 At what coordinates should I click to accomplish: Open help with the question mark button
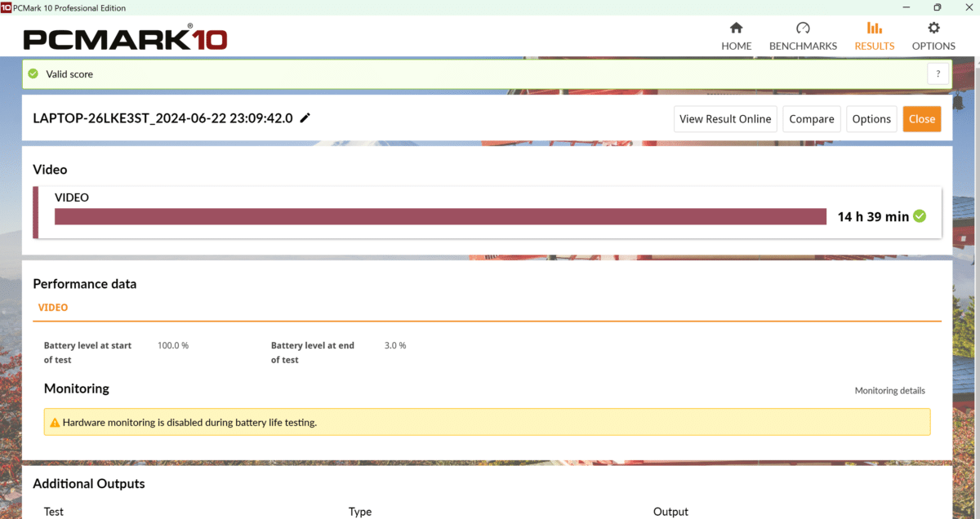[938, 74]
